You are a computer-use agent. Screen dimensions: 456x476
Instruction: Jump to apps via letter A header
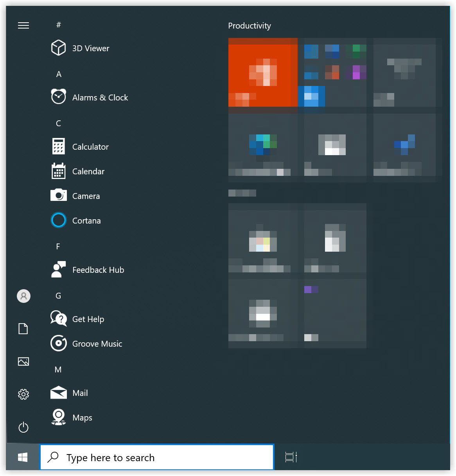click(59, 74)
